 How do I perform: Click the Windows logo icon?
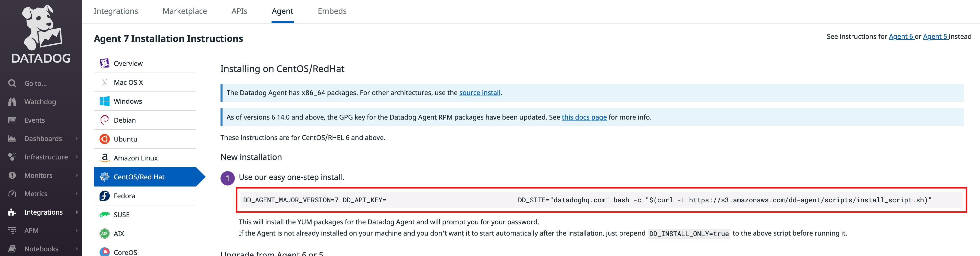(104, 101)
